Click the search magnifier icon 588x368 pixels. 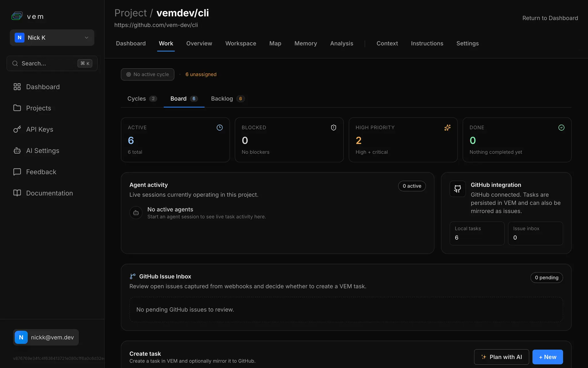click(x=15, y=63)
